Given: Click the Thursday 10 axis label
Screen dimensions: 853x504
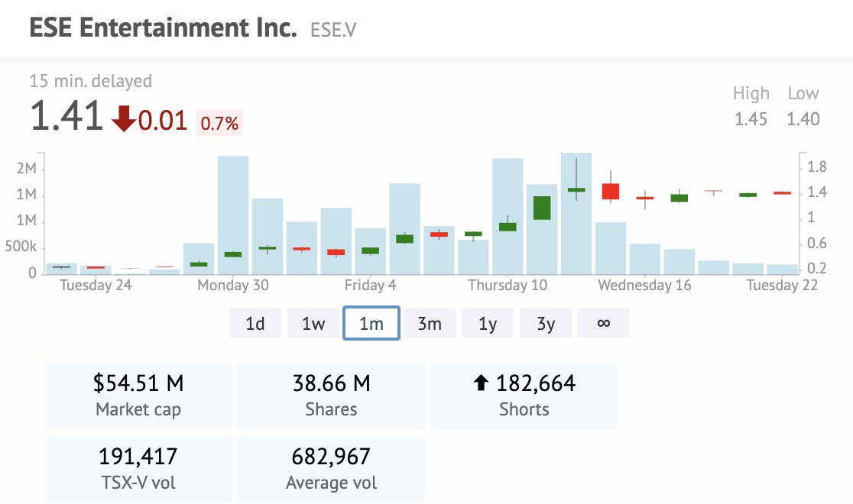Looking at the screenshot, I should click(507, 286).
